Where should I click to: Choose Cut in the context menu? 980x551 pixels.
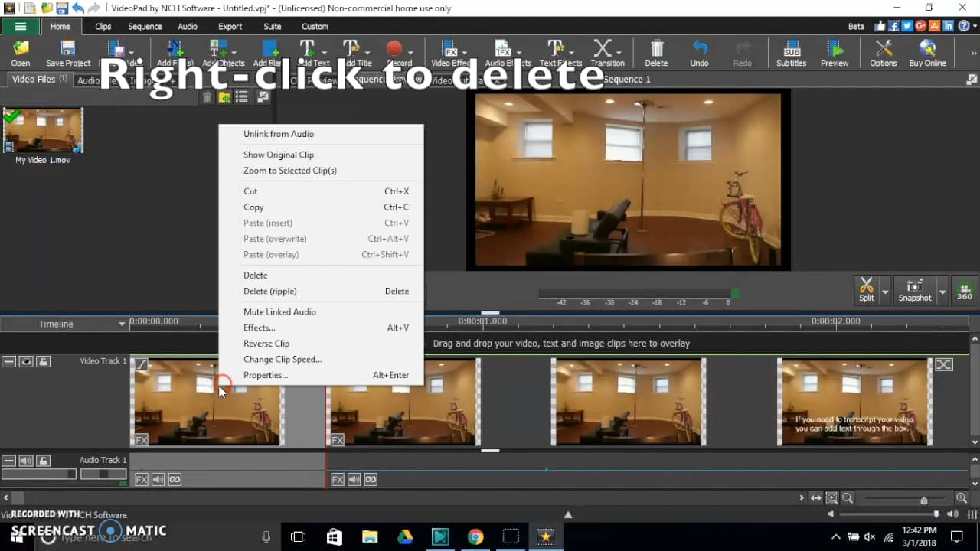coord(321,191)
